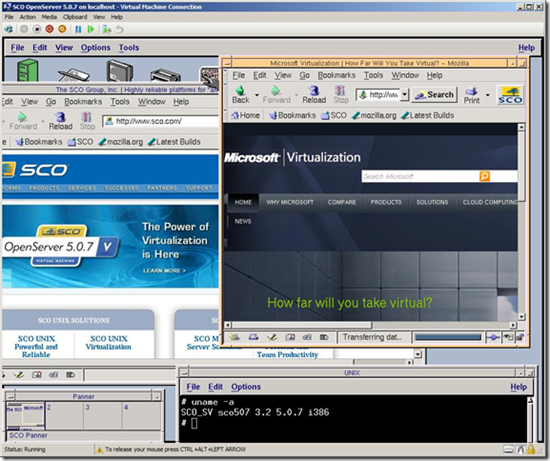Click the green Reset/Play icon in VM toolbar

click(91, 29)
